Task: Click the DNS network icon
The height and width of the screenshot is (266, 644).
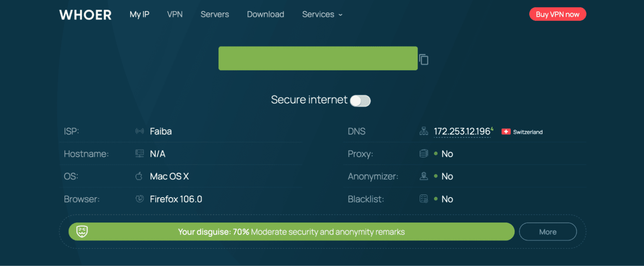Action: pos(423,132)
